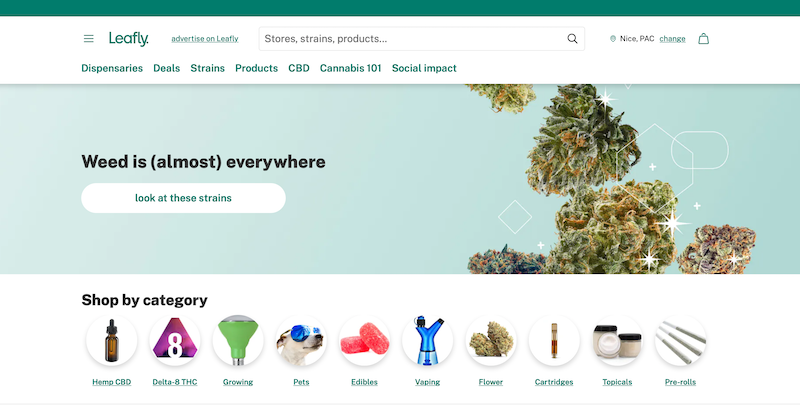Click the search magnifier icon
800x405 pixels.
[572, 39]
